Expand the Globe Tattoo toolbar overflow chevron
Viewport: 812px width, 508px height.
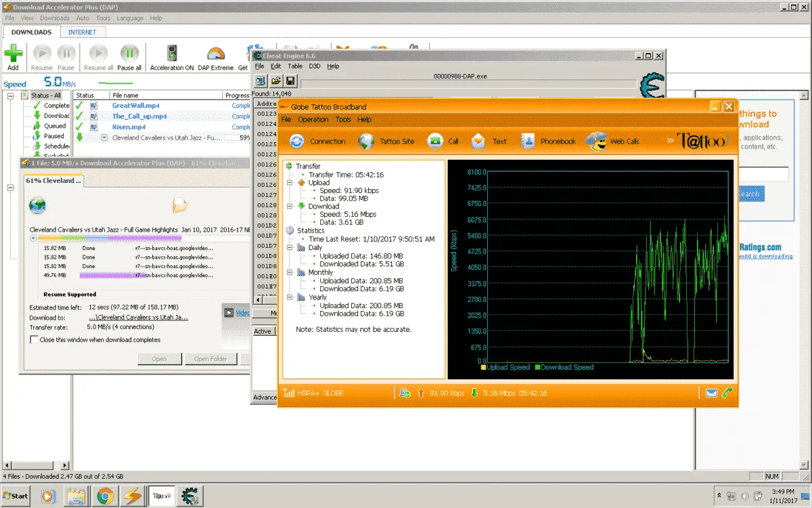(670, 141)
